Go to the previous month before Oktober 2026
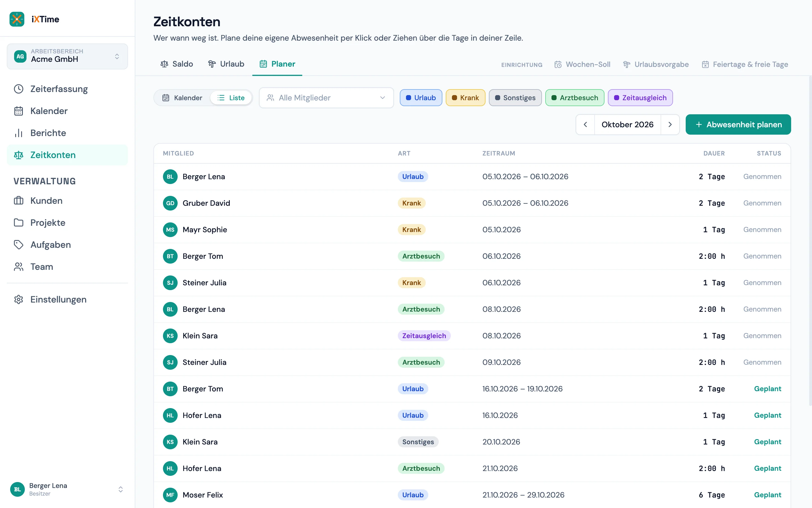This screenshot has width=812, height=508. pos(585,125)
